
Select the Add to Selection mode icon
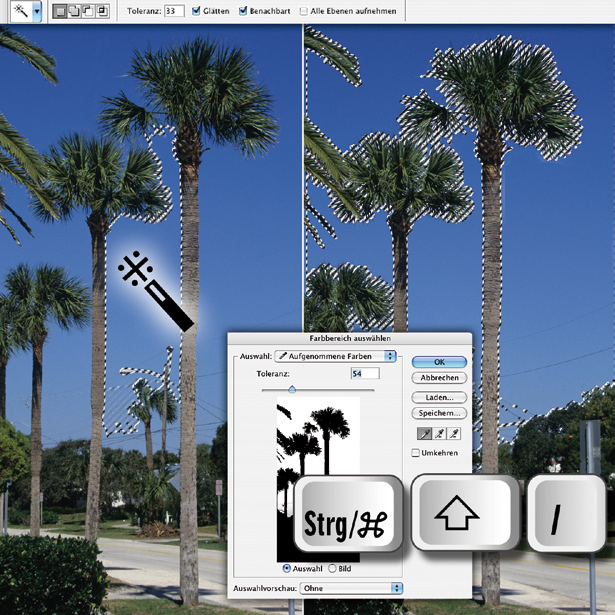click(74, 11)
